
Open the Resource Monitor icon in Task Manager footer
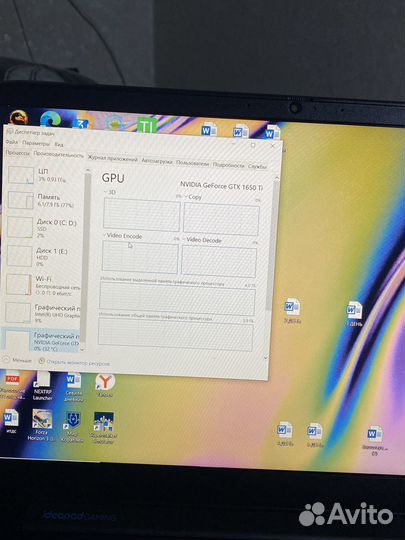[x=42, y=361]
